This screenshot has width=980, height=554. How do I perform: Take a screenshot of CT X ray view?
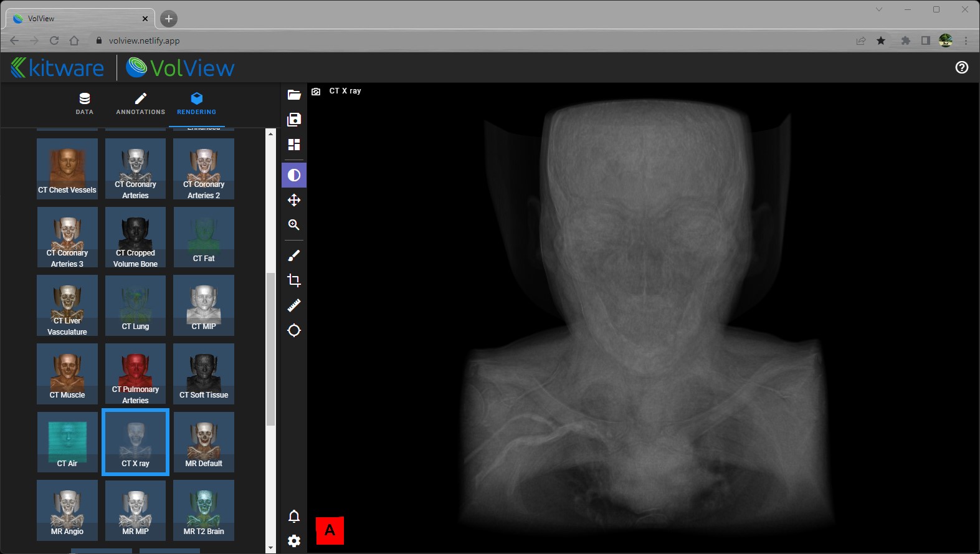[316, 92]
